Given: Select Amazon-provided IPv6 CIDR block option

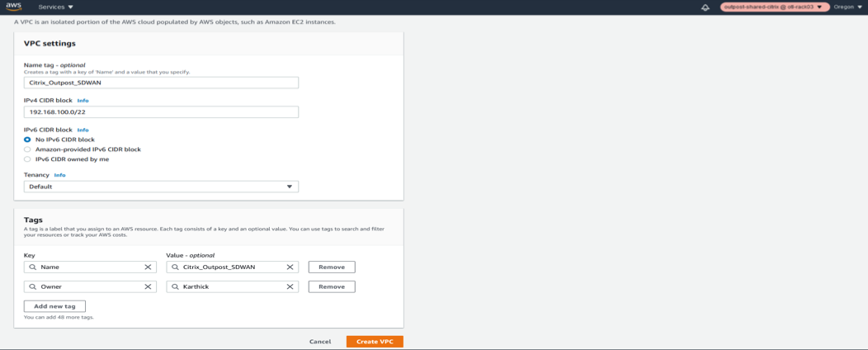Looking at the screenshot, I should pyautogui.click(x=27, y=149).
